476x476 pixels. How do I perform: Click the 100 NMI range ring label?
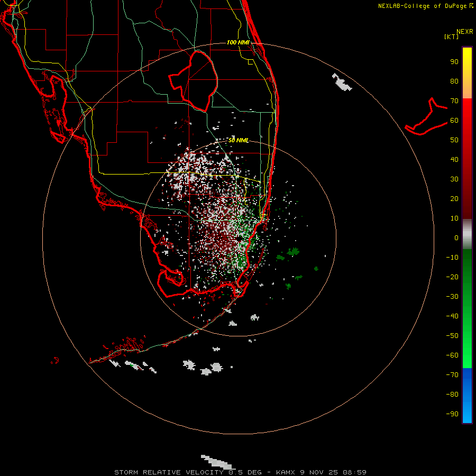tap(239, 42)
